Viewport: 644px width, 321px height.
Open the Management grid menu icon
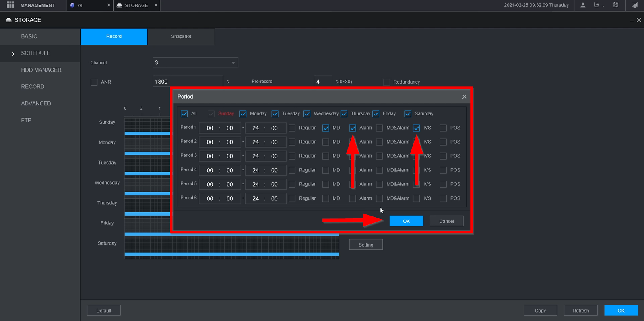click(x=10, y=5)
